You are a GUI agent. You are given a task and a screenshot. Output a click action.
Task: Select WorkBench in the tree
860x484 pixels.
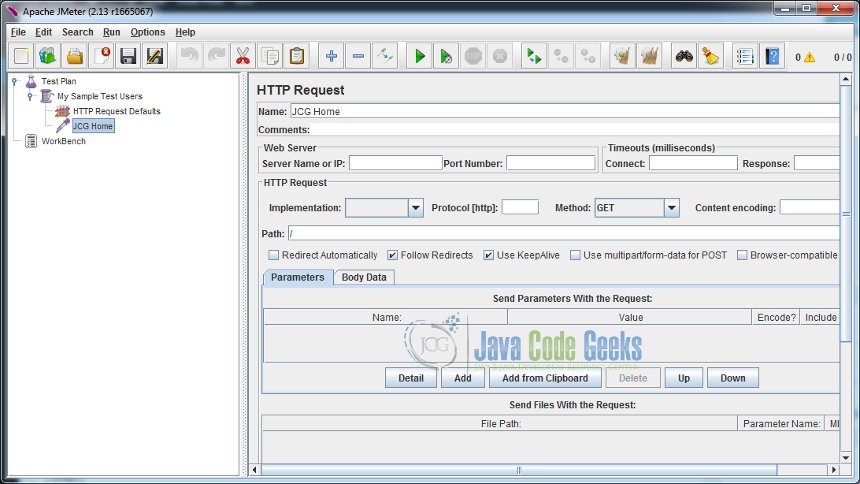63,141
